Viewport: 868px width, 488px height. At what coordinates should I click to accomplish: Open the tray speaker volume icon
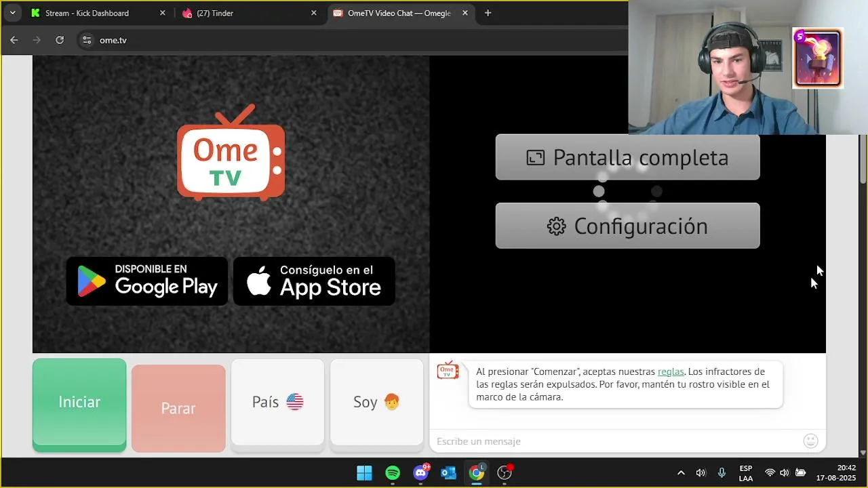coord(701,473)
